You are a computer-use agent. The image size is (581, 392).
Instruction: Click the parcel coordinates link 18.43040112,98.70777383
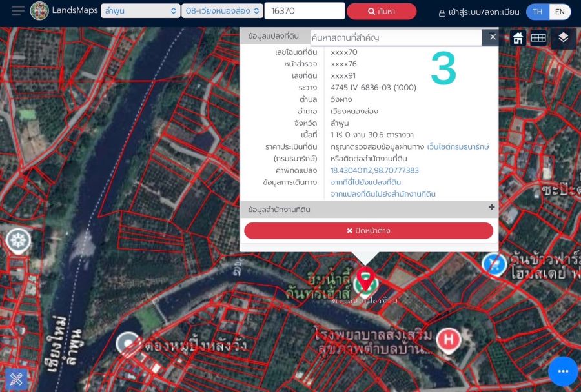(374, 170)
